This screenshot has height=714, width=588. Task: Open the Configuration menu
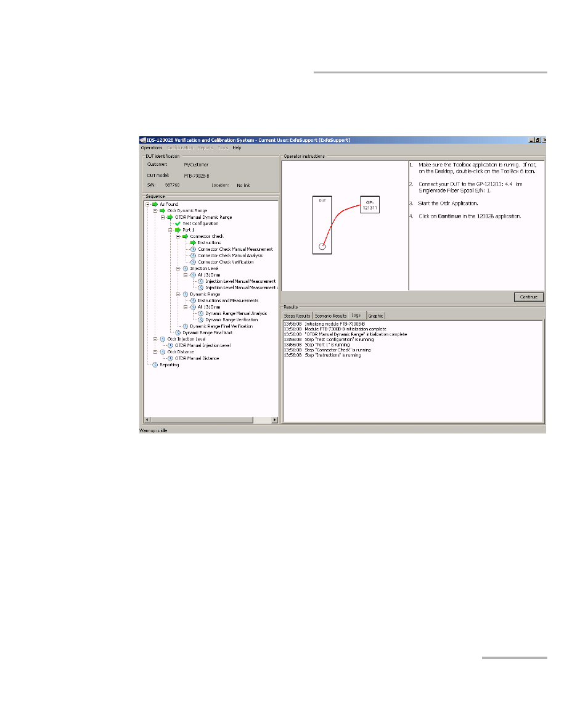[180, 148]
